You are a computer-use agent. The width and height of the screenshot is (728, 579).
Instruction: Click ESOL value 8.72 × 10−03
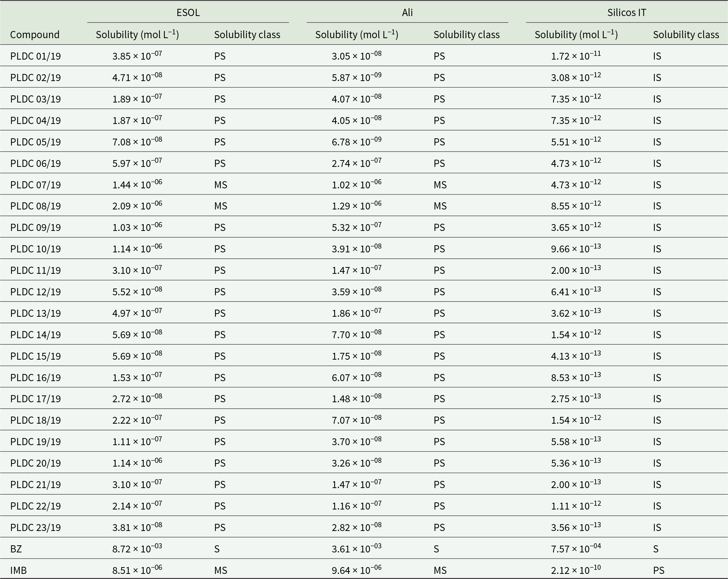(137, 548)
